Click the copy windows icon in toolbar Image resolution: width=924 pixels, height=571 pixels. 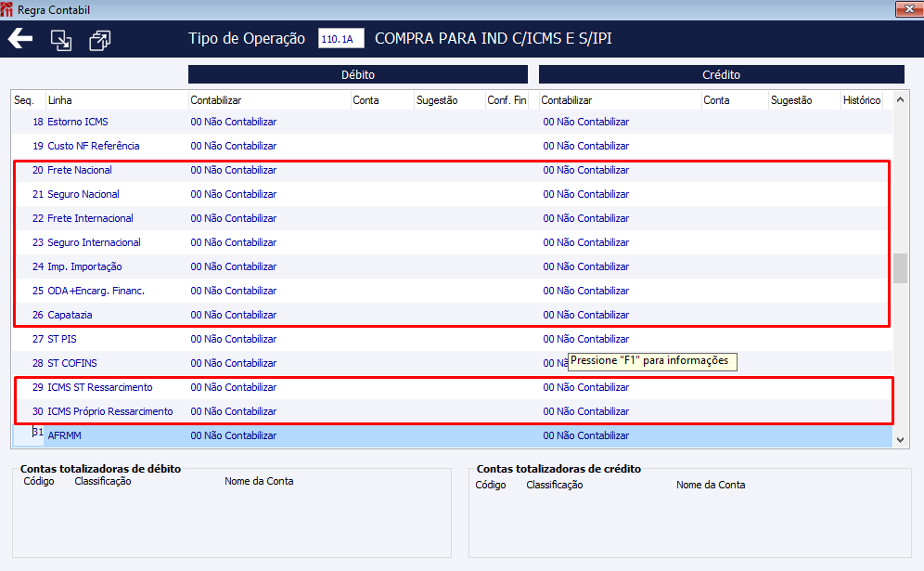coord(99,40)
